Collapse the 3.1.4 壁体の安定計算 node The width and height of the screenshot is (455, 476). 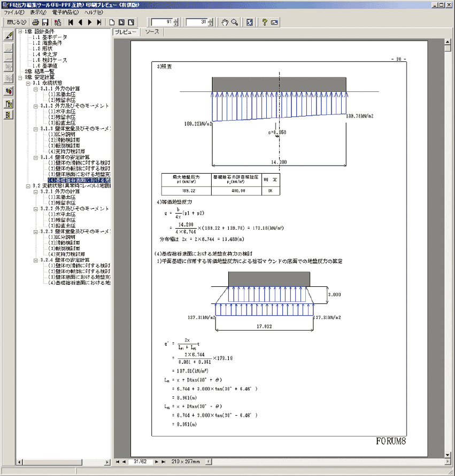[x=36, y=157]
